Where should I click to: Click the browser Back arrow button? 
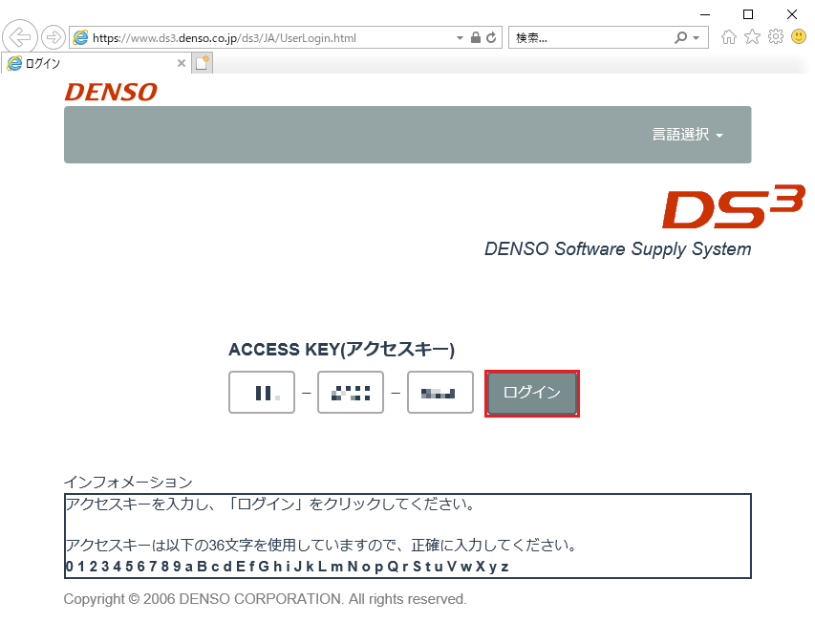click(x=20, y=37)
